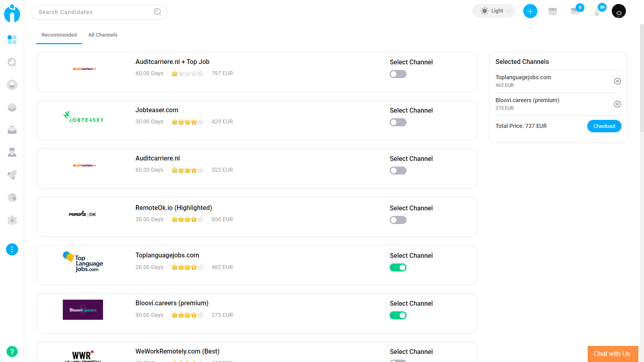This screenshot has height=362, width=644.
Task: Open the layers stack icon in sidebar
Action: pyautogui.click(x=12, y=107)
